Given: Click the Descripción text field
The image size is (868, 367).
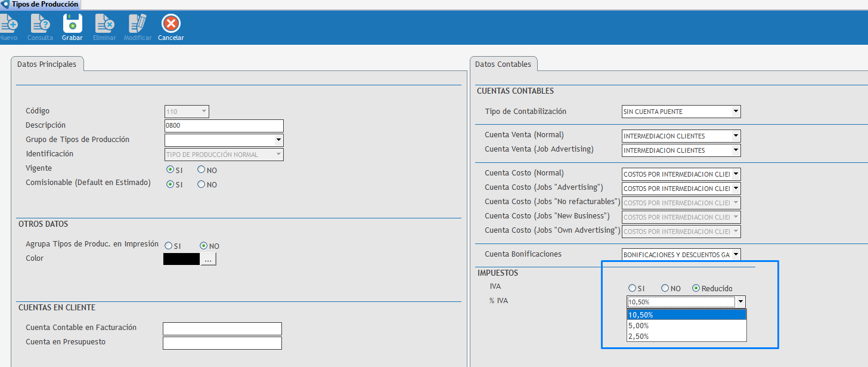Looking at the screenshot, I should pos(224,126).
